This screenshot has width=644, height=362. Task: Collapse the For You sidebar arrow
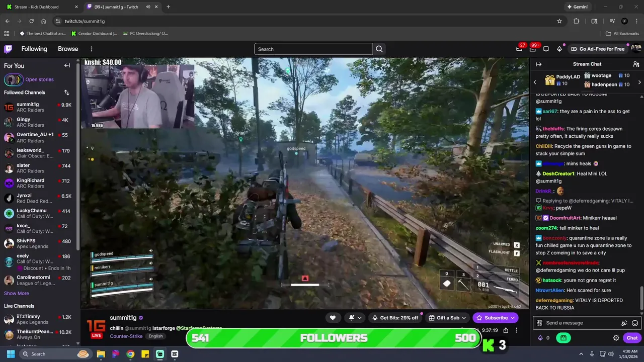[x=67, y=65]
